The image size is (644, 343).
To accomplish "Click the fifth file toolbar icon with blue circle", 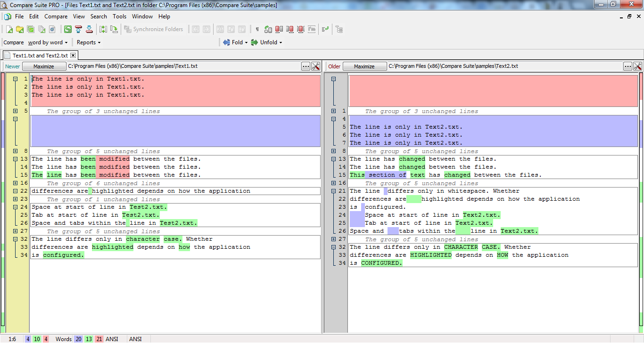I will point(52,29).
